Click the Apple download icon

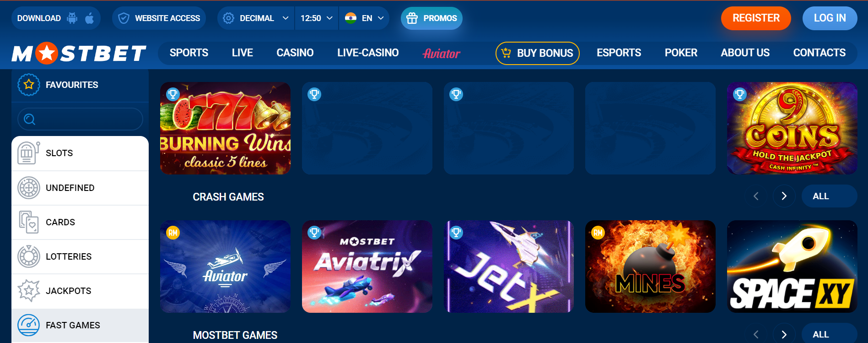(90, 18)
